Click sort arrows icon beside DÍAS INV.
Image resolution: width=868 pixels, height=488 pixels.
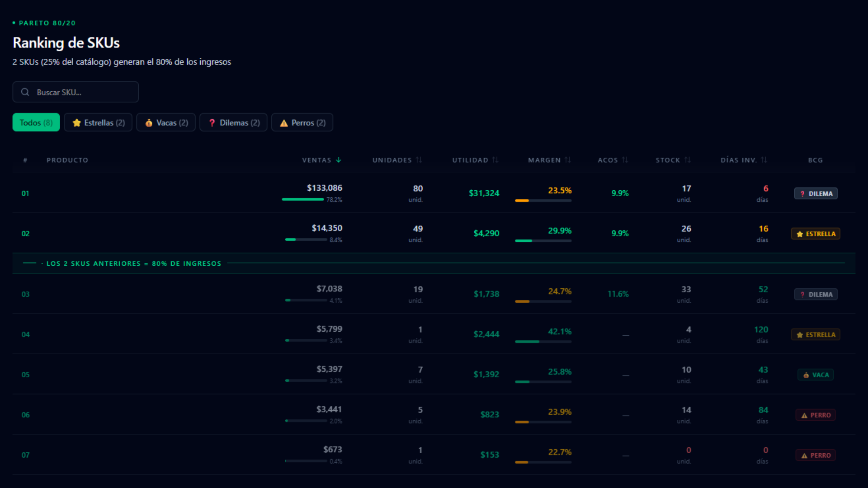coord(764,160)
